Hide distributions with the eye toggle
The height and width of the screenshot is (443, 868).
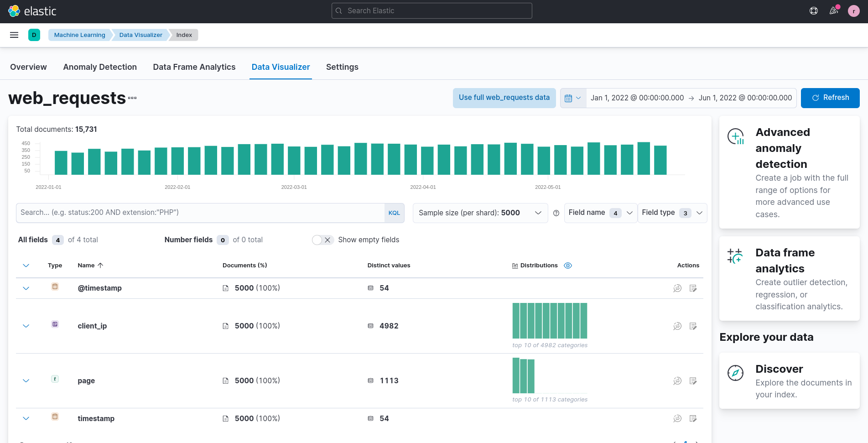coord(568,265)
